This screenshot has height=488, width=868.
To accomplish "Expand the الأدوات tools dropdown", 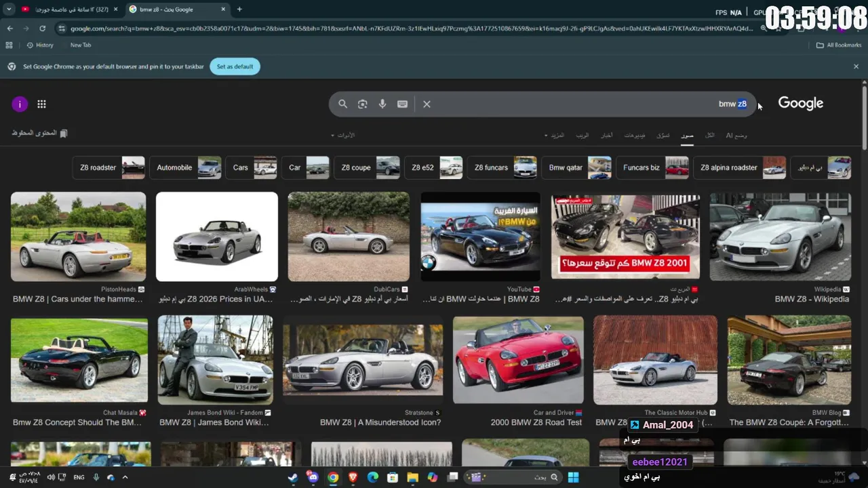I will tap(342, 135).
